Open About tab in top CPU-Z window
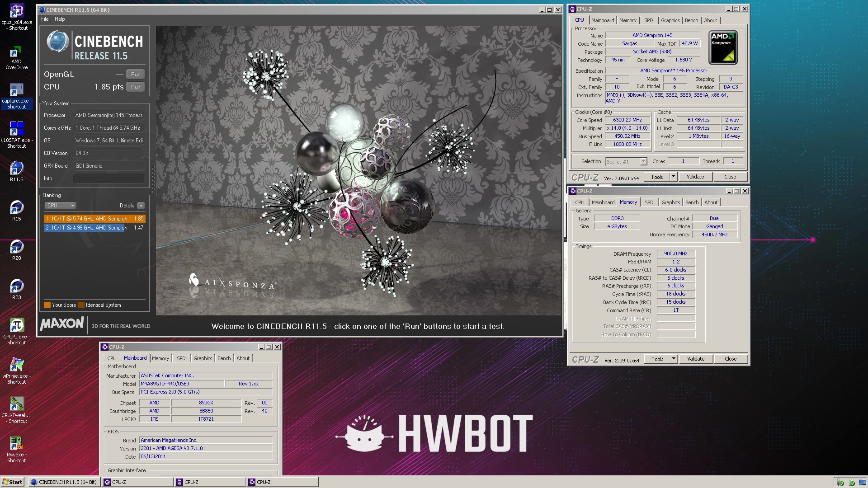Screen dimensions: 868x488 pyautogui.click(x=710, y=20)
